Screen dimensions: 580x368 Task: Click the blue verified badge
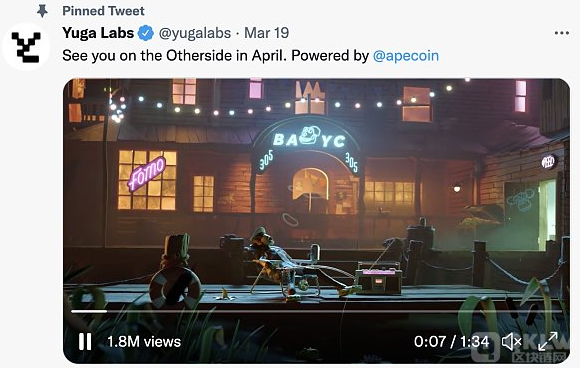point(146,33)
